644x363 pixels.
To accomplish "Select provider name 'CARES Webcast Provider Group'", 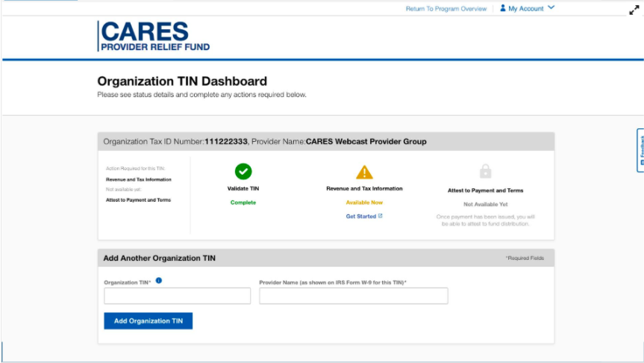I will [366, 141].
